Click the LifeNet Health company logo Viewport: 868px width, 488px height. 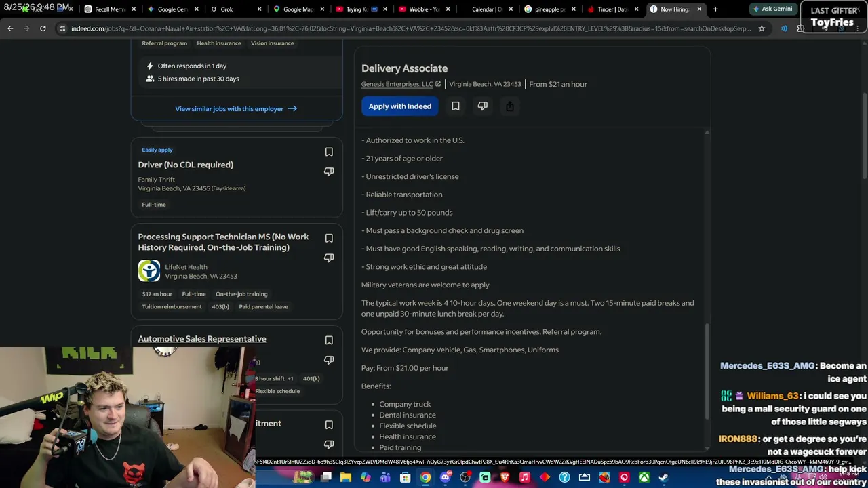pos(149,271)
